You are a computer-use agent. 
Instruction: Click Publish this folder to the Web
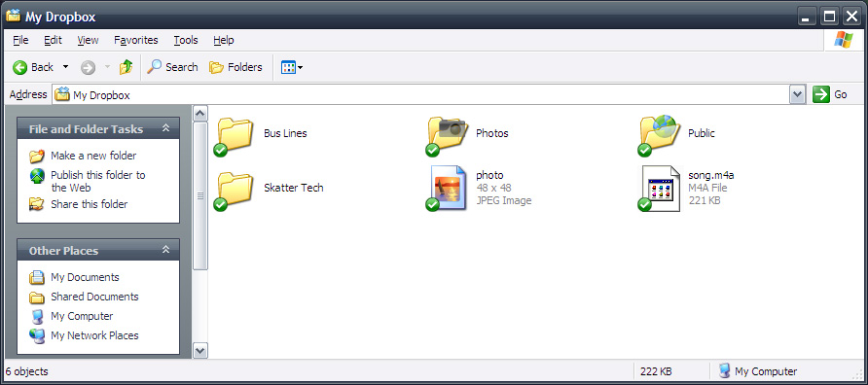coord(98,182)
